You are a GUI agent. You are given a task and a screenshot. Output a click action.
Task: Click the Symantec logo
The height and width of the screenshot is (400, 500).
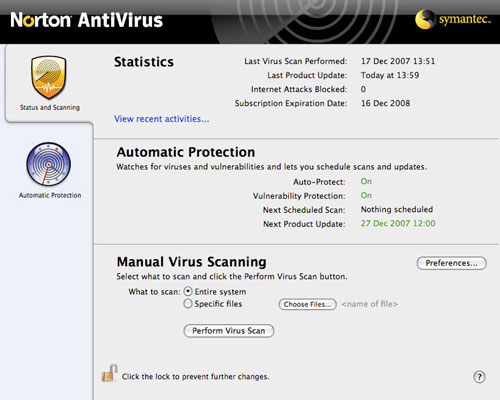[x=453, y=19]
